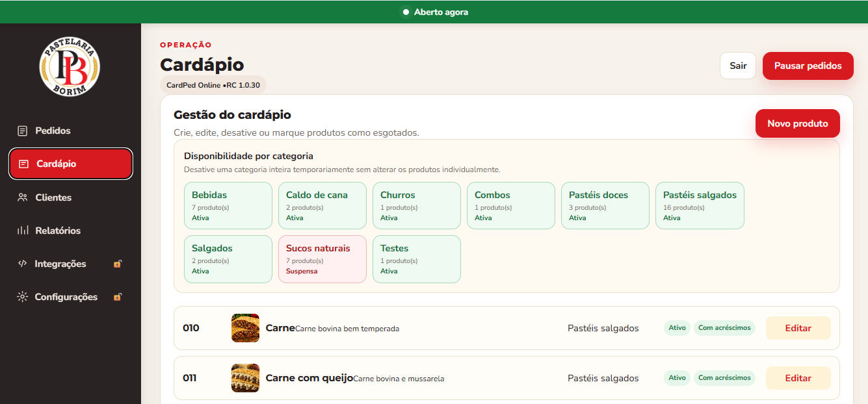The image size is (868, 404).
Task: Toggle the Churros category card
Action: tap(417, 206)
